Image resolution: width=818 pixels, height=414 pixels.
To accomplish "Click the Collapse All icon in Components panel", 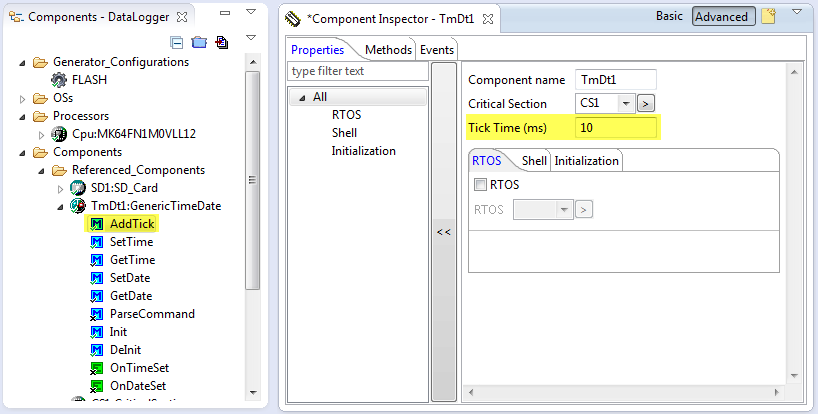I will tap(177, 42).
